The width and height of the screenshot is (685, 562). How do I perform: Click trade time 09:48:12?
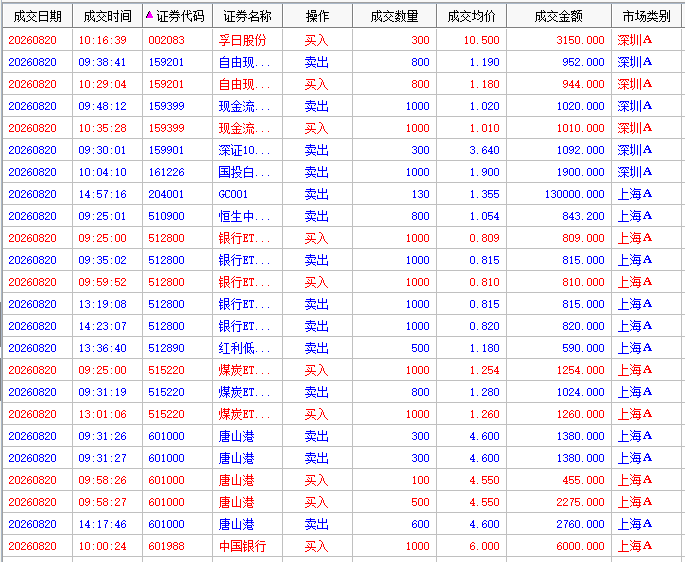pos(102,106)
